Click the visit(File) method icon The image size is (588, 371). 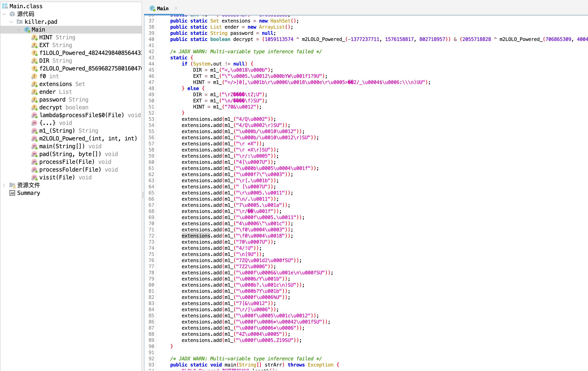(x=34, y=178)
